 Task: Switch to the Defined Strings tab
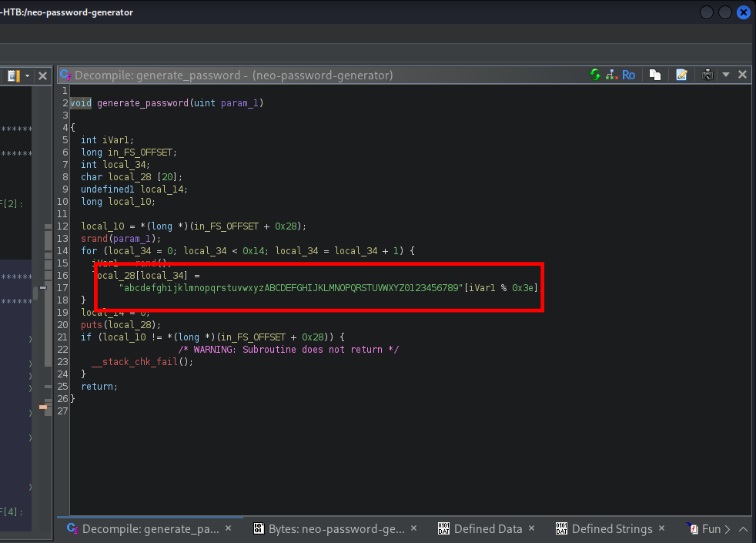[x=611, y=529]
